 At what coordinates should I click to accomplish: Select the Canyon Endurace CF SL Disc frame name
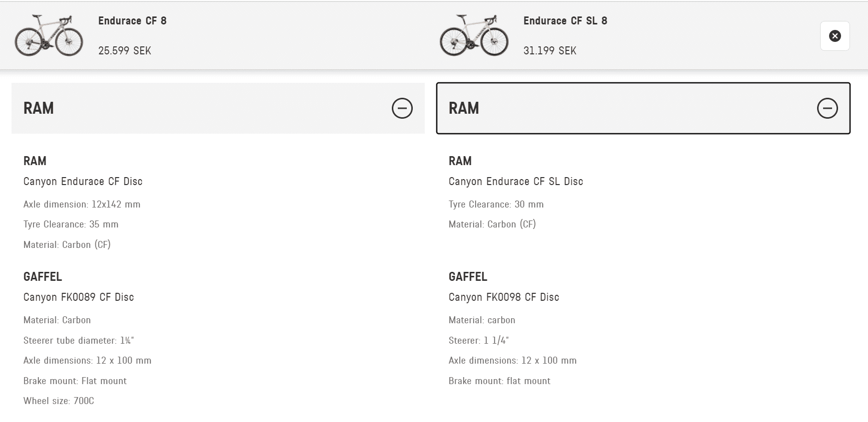tap(516, 182)
